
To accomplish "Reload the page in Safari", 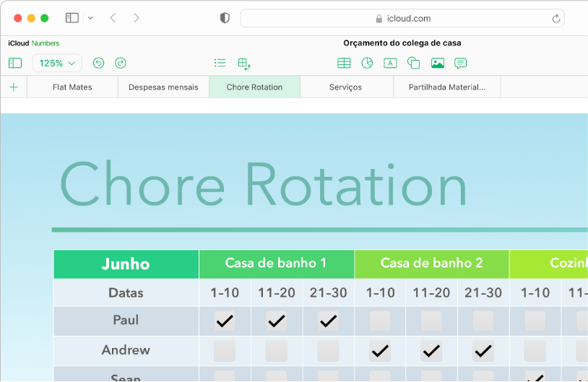I will 555,19.
